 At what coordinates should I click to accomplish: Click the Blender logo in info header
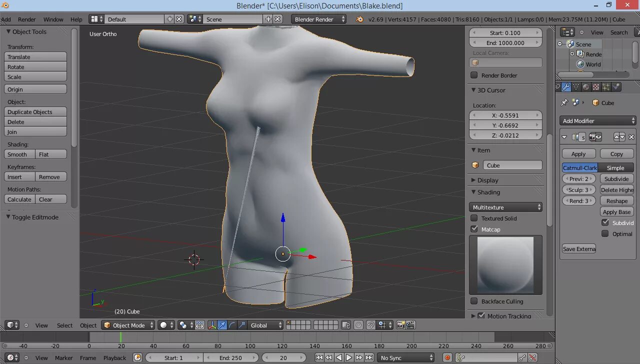point(359,19)
